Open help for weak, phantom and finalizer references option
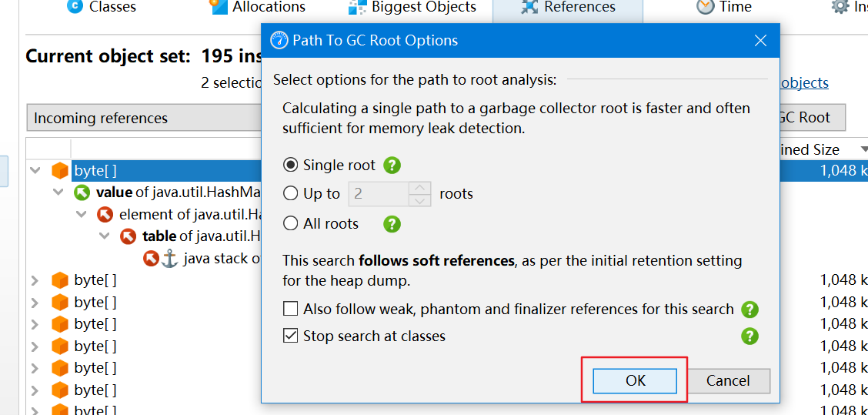868x415 pixels. [x=749, y=310]
